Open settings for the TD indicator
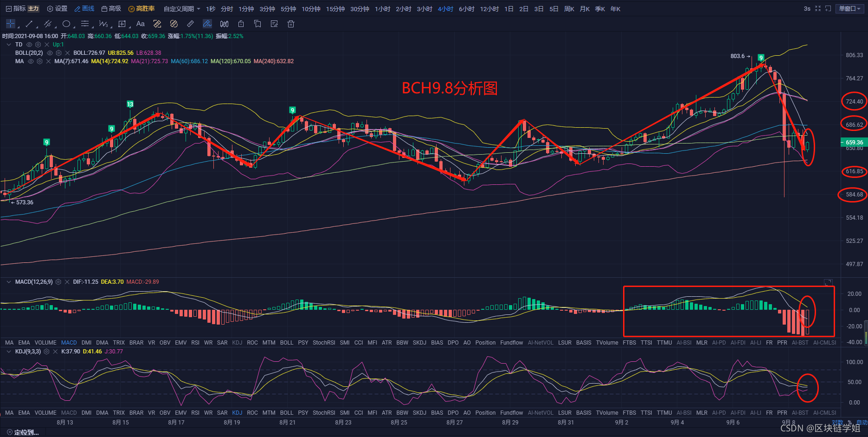 [x=38, y=45]
